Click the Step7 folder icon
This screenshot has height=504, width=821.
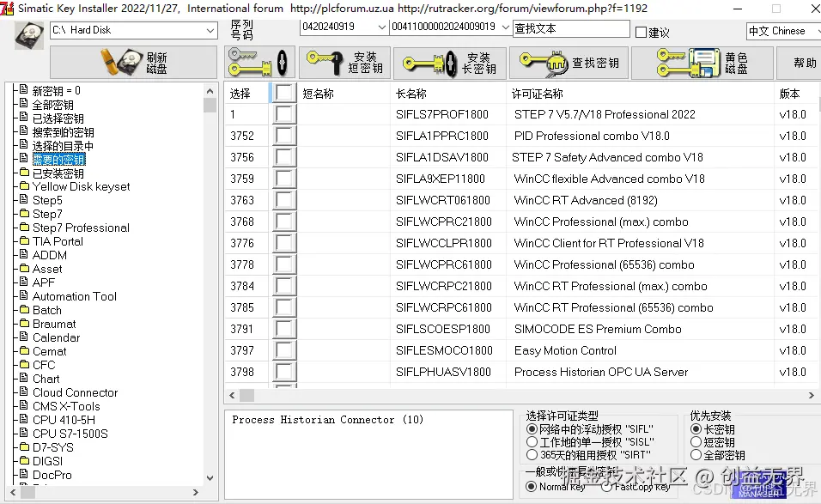(24, 213)
